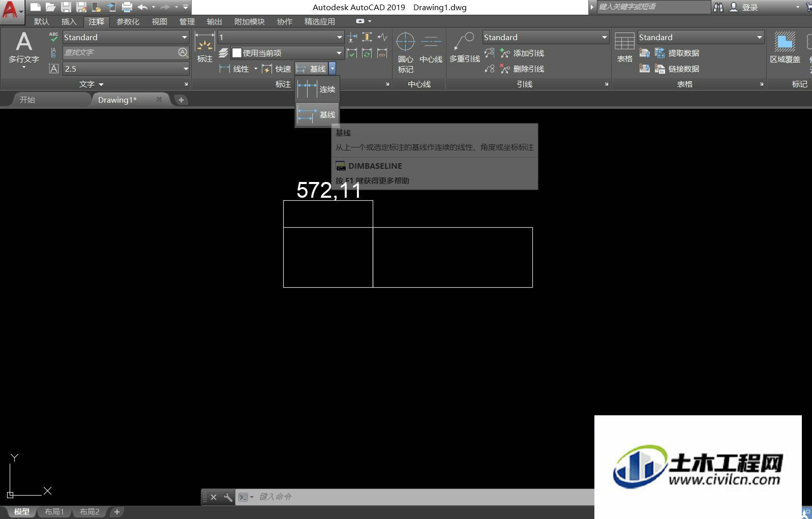
Task: Open the Default (默认) ribbon tab
Action: coord(41,21)
